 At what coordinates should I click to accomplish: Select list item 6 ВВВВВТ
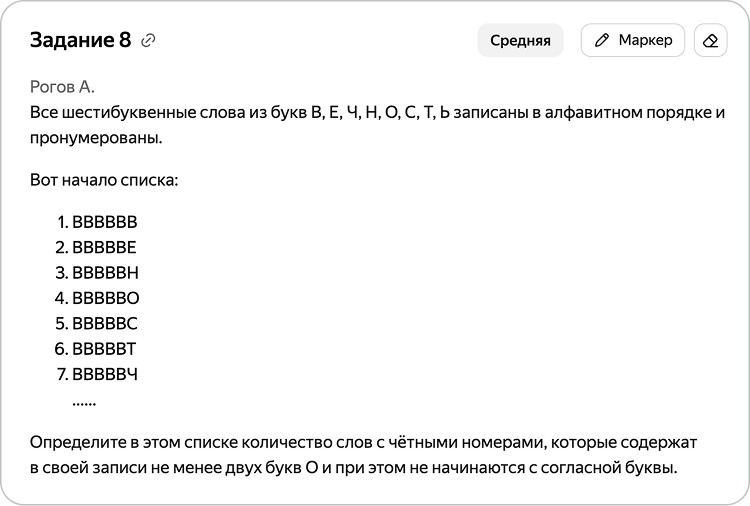pyautogui.click(x=95, y=349)
